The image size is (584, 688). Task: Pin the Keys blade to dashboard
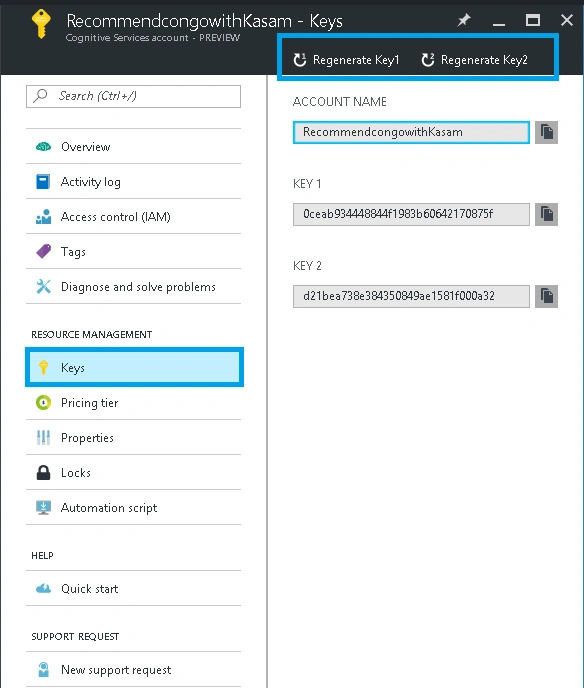464,20
